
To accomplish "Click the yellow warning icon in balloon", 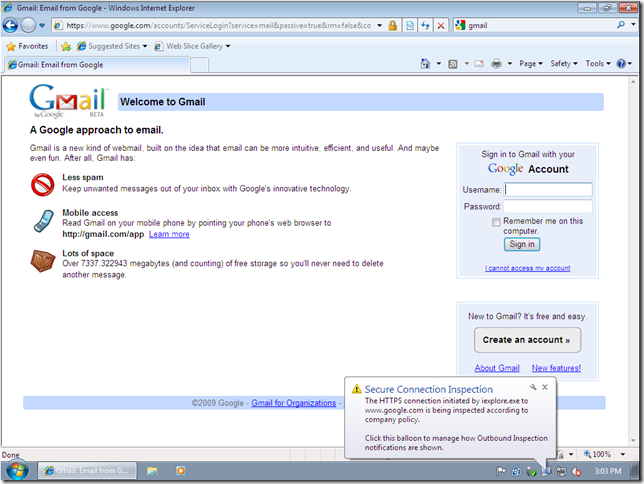I will (357, 389).
